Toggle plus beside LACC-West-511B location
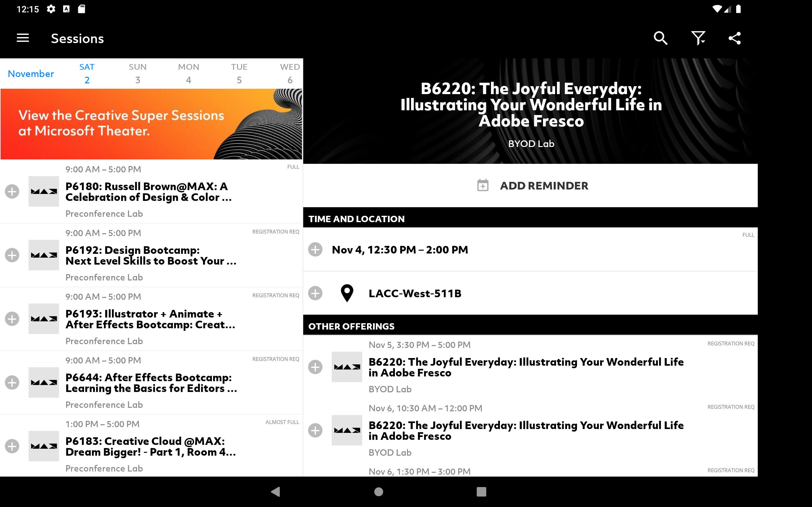This screenshot has width=812, height=507. click(x=315, y=293)
